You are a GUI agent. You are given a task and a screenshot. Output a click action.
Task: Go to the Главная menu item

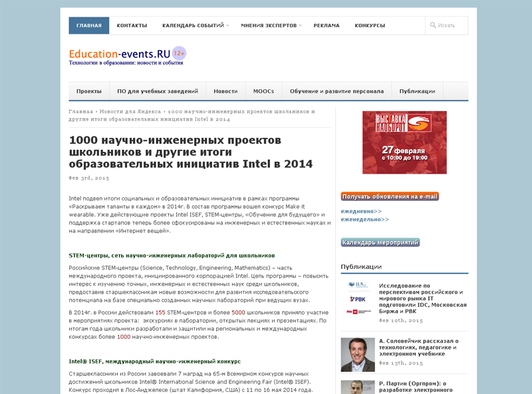pos(89,25)
